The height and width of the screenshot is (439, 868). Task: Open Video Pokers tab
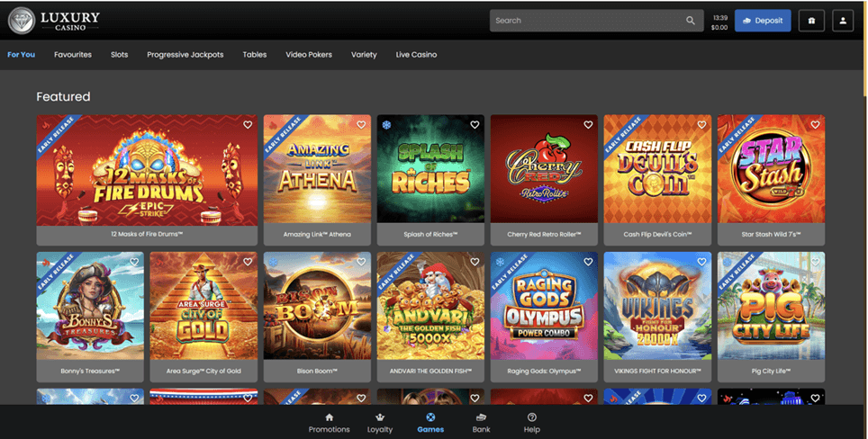point(309,54)
